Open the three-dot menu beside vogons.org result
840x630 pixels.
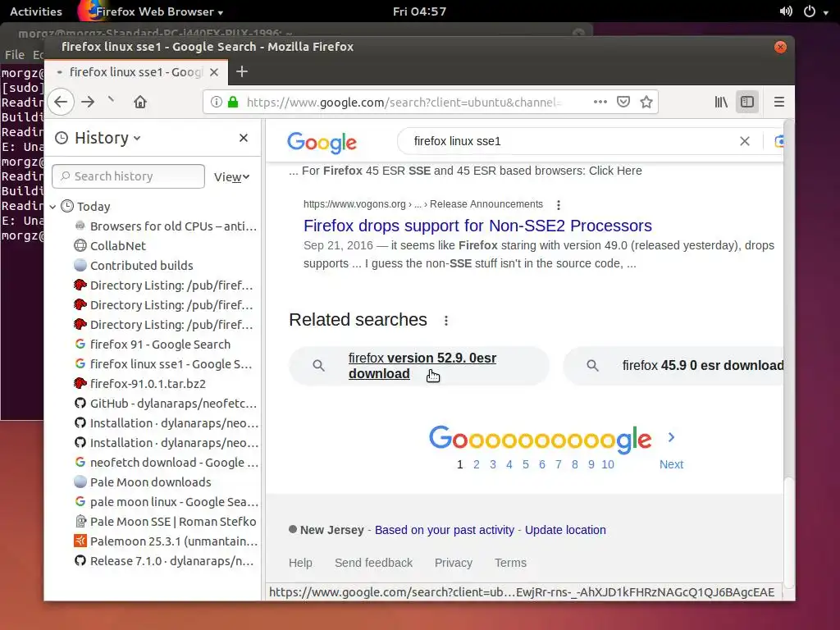pos(558,204)
